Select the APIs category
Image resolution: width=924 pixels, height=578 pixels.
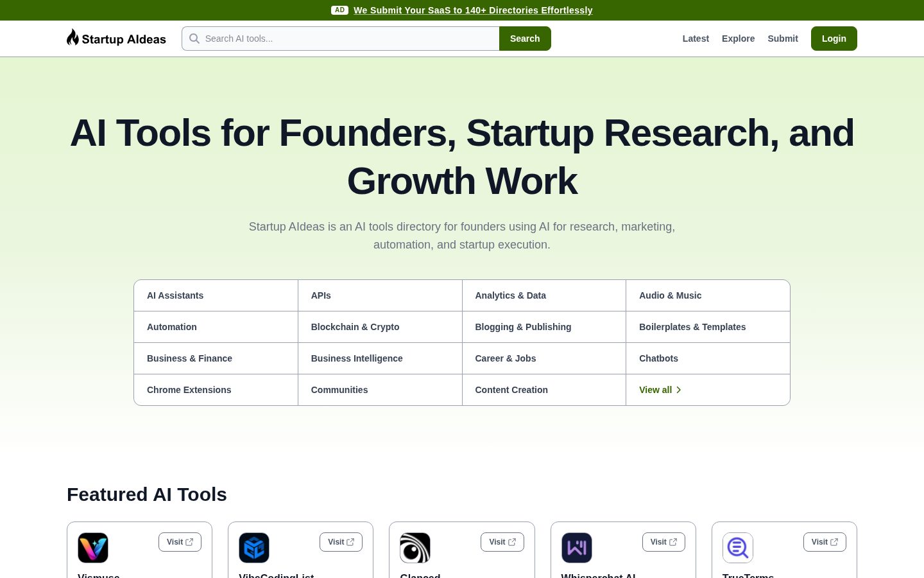[380, 295]
